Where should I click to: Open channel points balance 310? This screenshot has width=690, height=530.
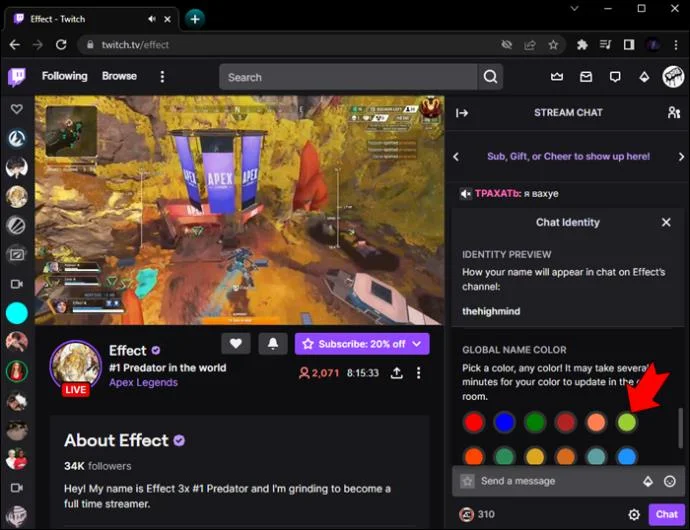pos(477,514)
